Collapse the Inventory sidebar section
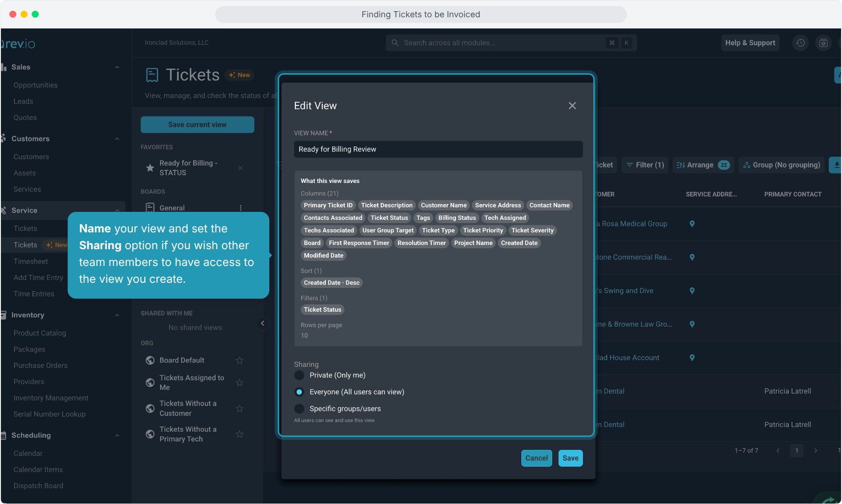 click(x=117, y=315)
